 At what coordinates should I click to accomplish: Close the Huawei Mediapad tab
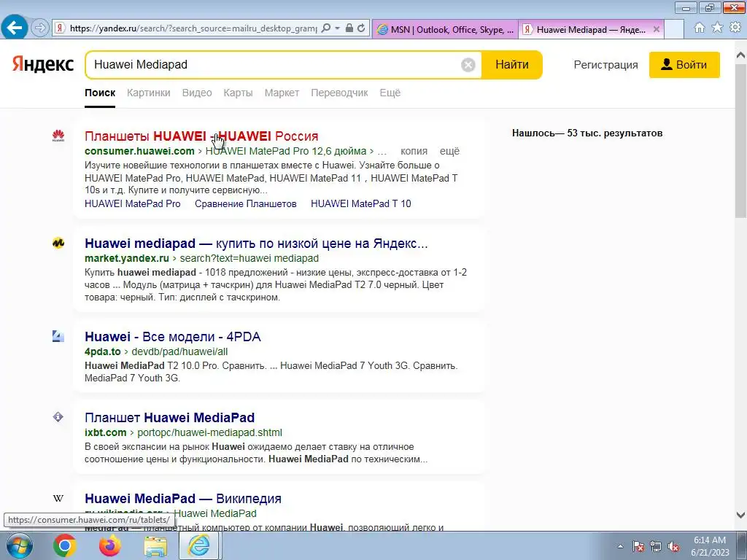pyautogui.click(x=657, y=29)
